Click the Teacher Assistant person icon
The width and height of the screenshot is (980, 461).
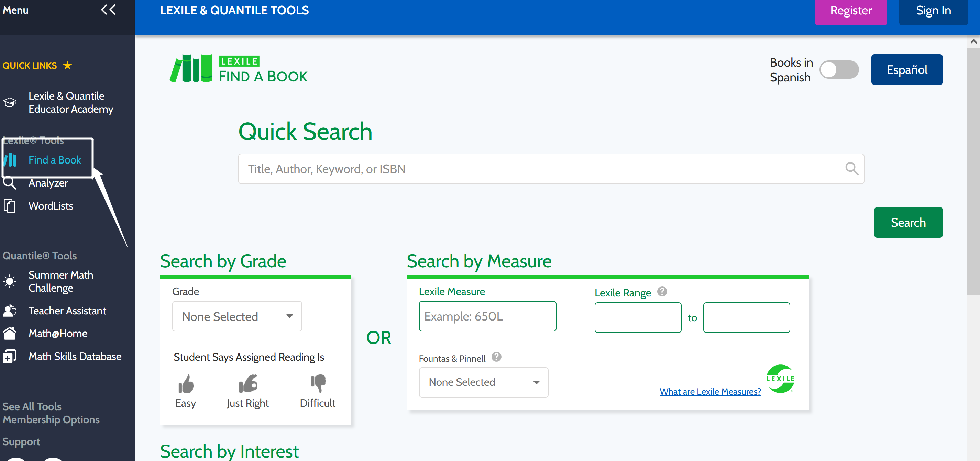click(x=10, y=311)
